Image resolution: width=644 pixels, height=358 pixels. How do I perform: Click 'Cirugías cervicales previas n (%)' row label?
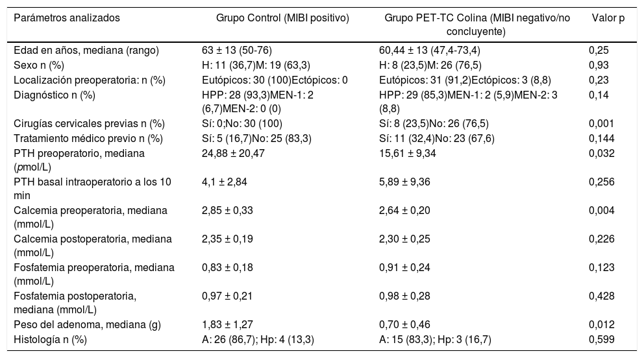(86, 123)
